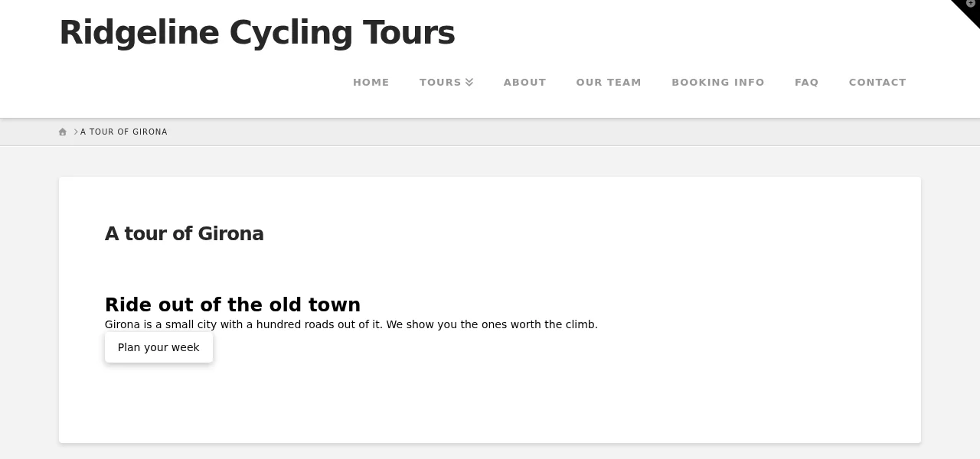Go to the Home menu item
980x459 pixels.
pyautogui.click(x=371, y=82)
